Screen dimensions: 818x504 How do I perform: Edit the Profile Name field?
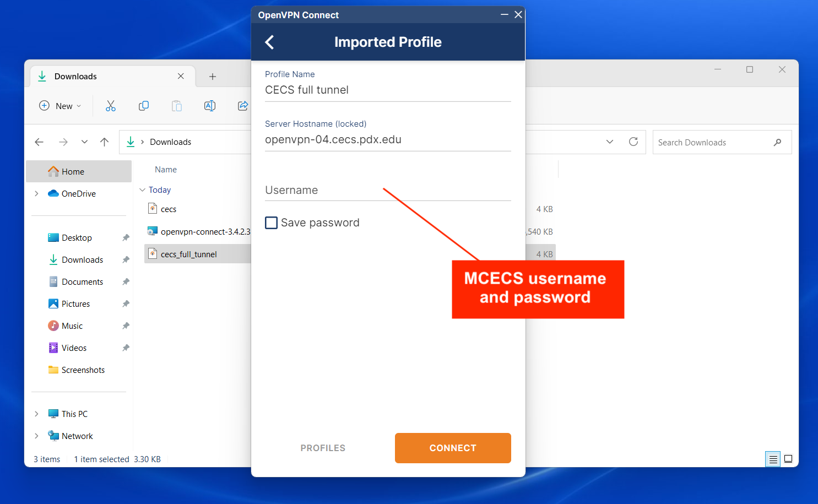pos(388,90)
